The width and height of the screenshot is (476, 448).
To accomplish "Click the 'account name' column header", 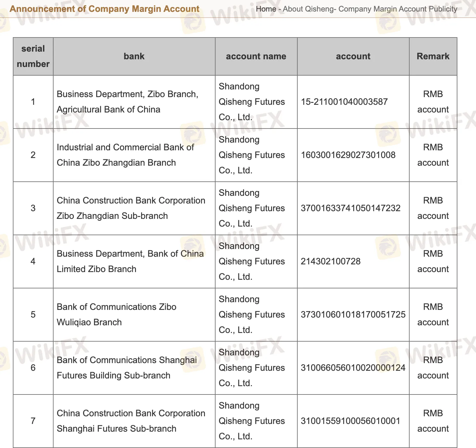I will (x=256, y=56).
